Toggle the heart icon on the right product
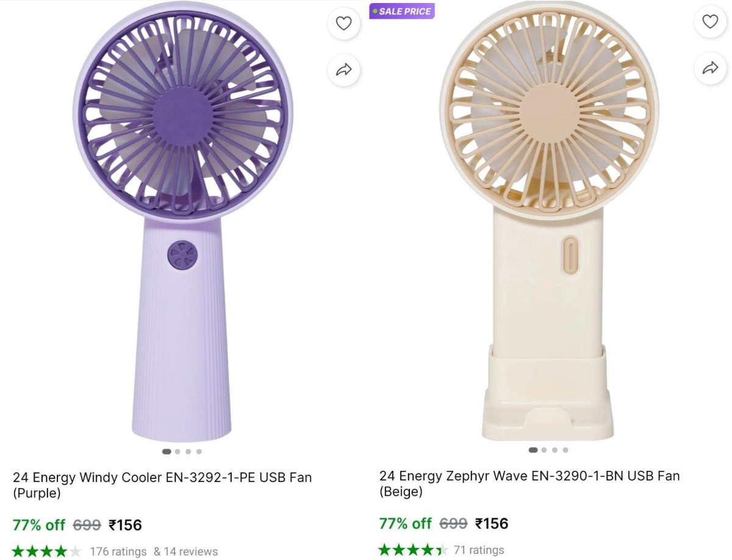Image resolution: width=732 pixels, height=560 pixels. [x=709, y=23]
